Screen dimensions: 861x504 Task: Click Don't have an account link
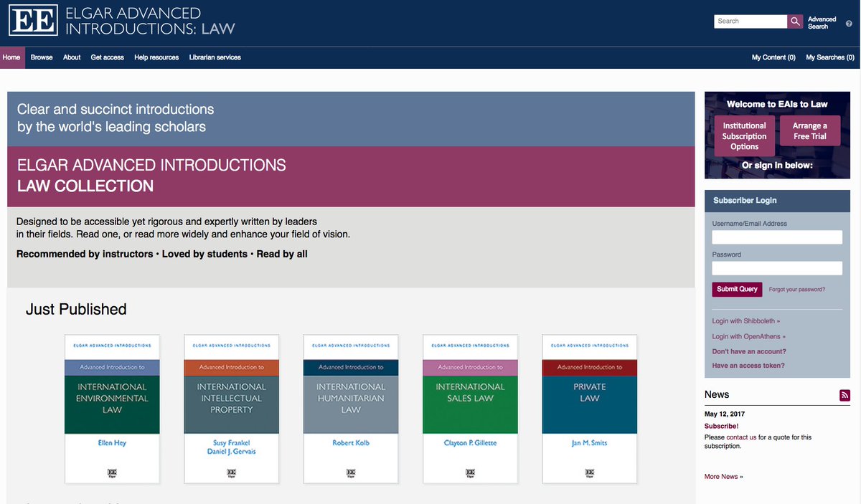pos(749,351)
